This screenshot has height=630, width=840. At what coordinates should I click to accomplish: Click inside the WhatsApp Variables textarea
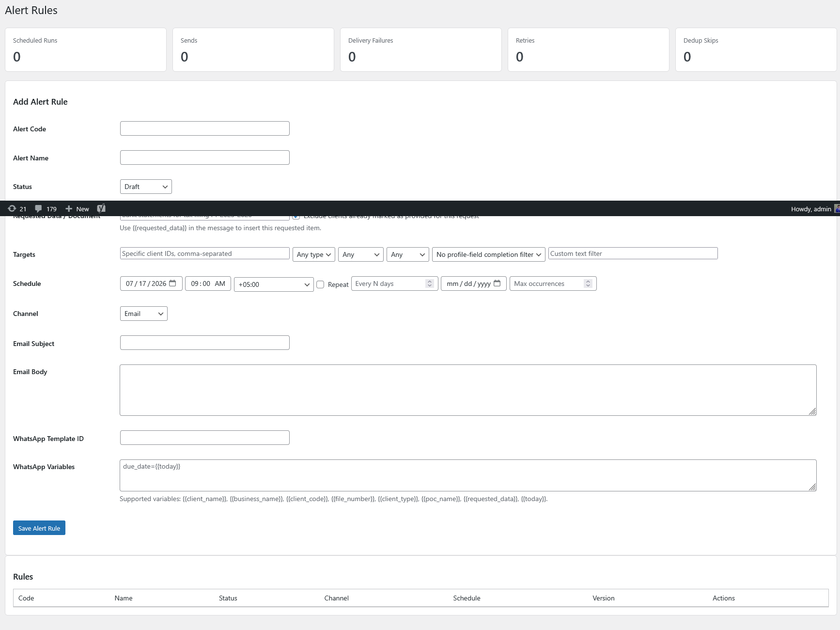[x=468, y=475]
